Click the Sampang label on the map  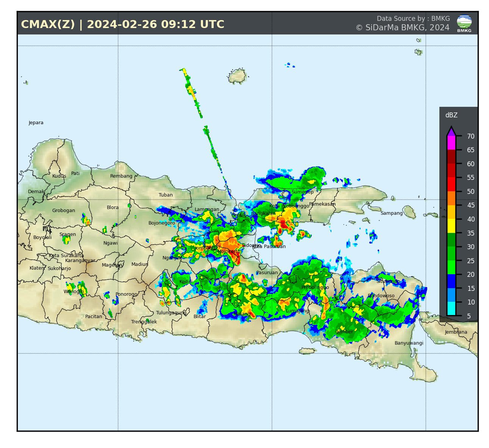pyautogui.click(x=391, y=213)
